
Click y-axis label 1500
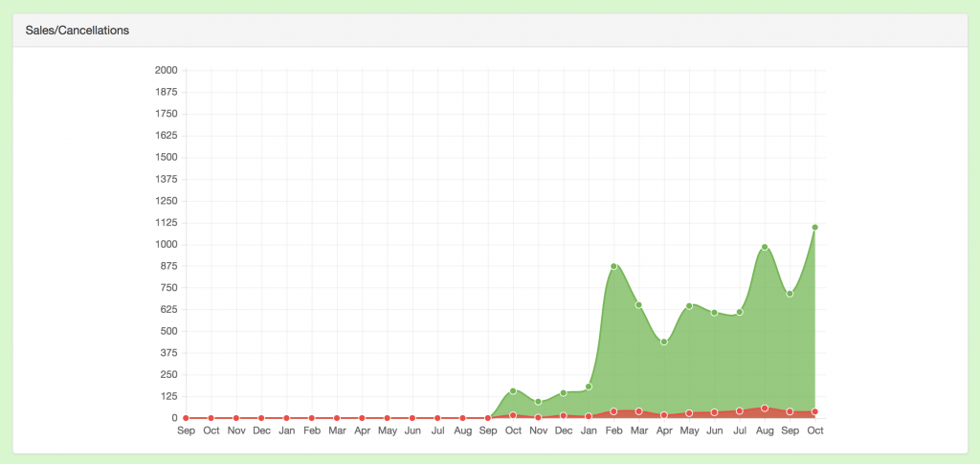point(167,157)
